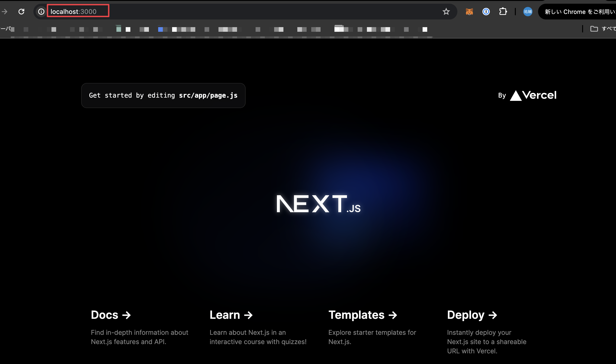
Task: Open the Docs link card
Action: click(140, 327)
